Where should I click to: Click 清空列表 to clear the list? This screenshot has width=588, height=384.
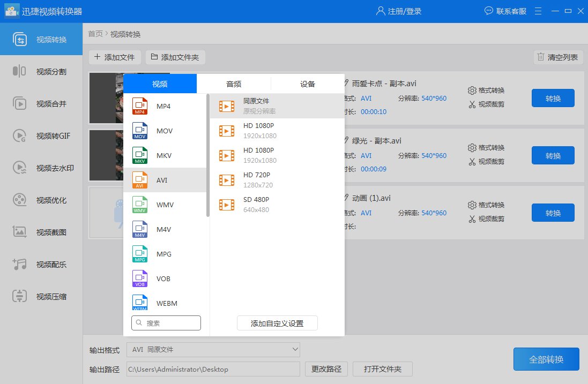pos(557,57)
